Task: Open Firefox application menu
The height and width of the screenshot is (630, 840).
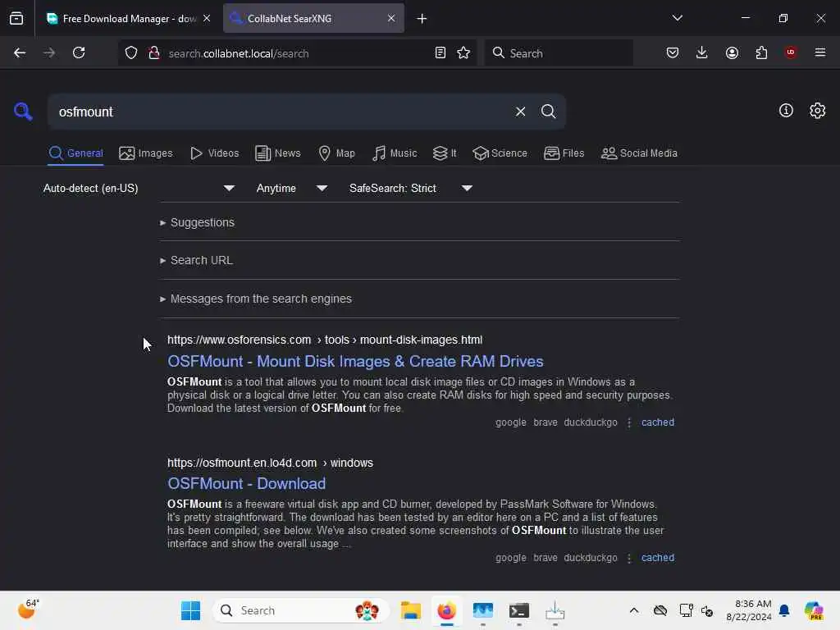Action: (819, 52)
